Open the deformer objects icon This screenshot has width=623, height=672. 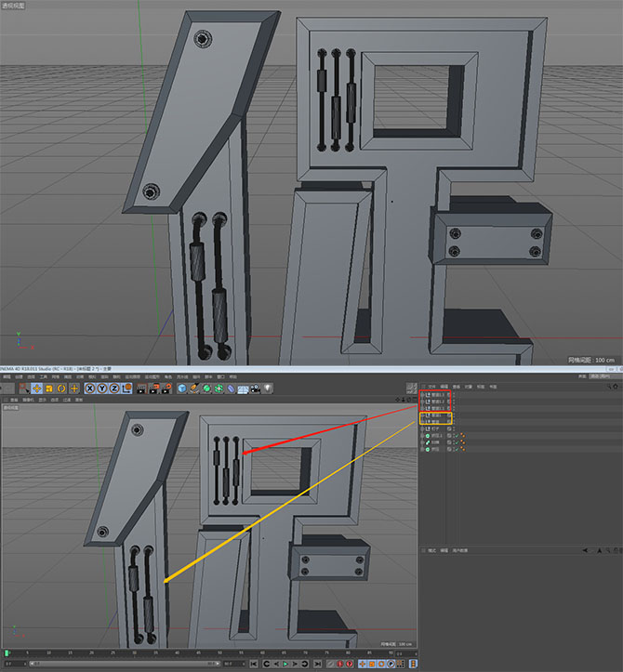232,389
